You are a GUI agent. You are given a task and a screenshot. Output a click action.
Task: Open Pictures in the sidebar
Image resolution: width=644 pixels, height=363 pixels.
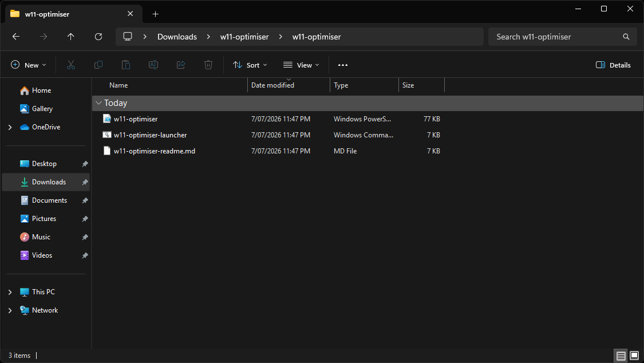click(x=44, y=219)
